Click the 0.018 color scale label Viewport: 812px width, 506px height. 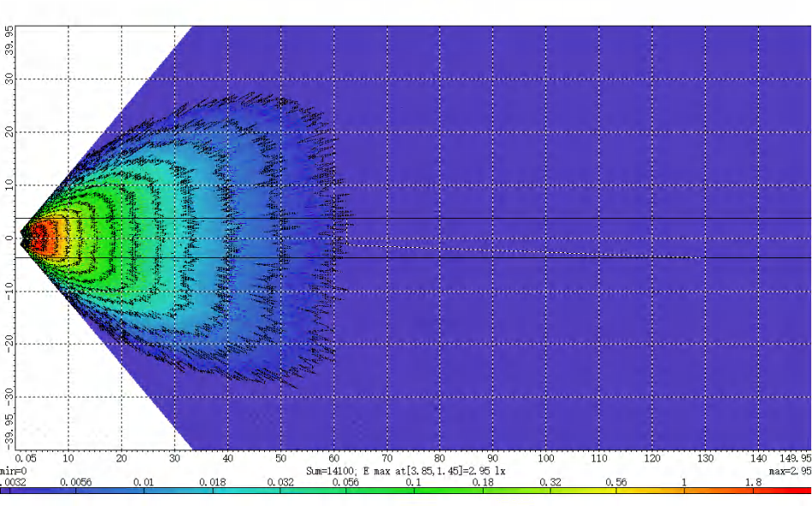pyautogui.click(x=213, y=482)
